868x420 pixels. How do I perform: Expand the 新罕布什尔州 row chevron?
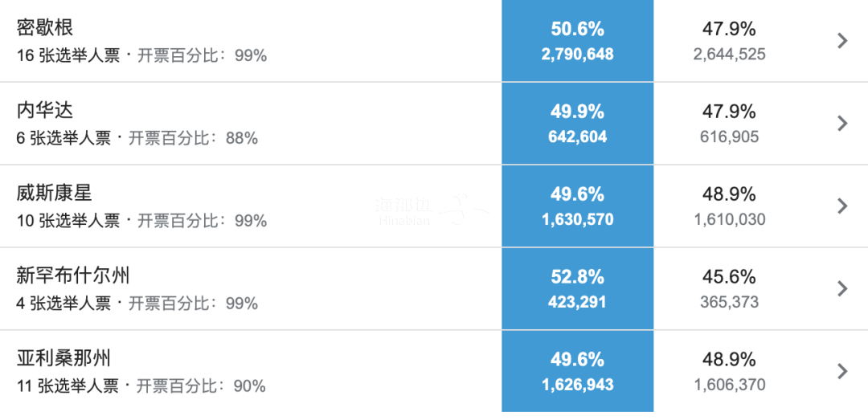pos(842,288)
